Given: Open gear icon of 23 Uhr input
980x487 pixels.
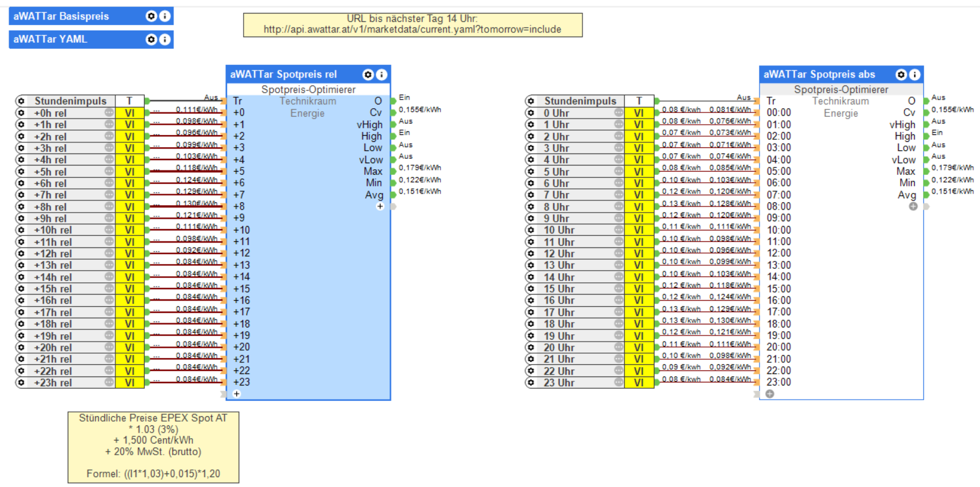Looking at the screenshot, I should pyautogui.click(x=531, y=383).
